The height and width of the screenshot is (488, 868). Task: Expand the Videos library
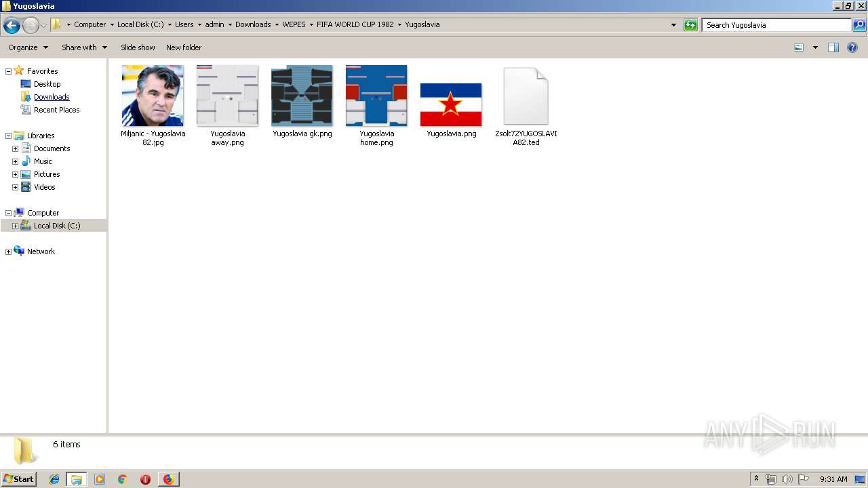pos(15,187)
